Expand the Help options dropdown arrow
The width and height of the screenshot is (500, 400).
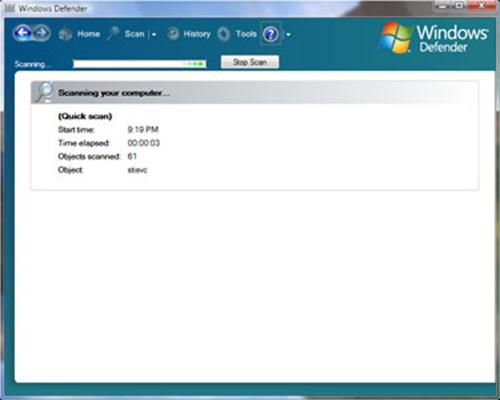288,35
